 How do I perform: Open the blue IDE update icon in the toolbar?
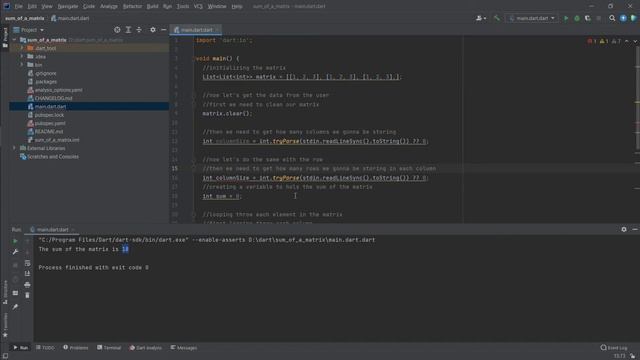tap(623, 18)
